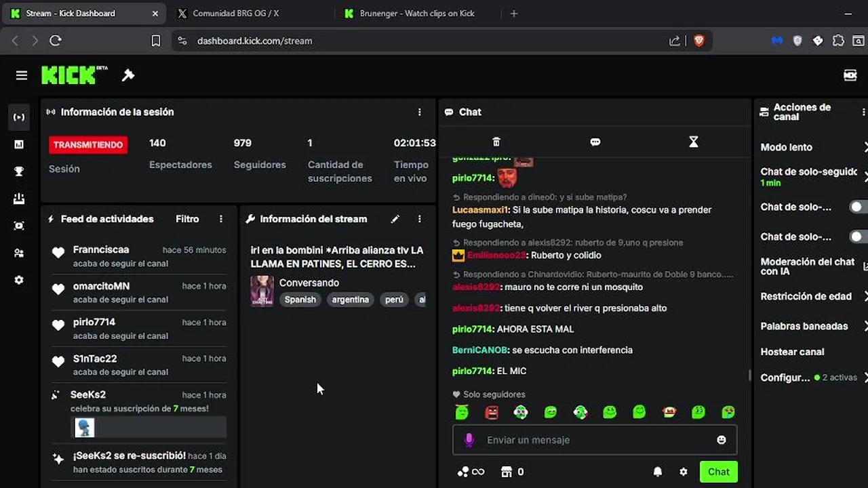Image resolution: width=868 pixels, height=488 pixels.
Task: Click the Brave shields lion icon
Action: [698, 41]
